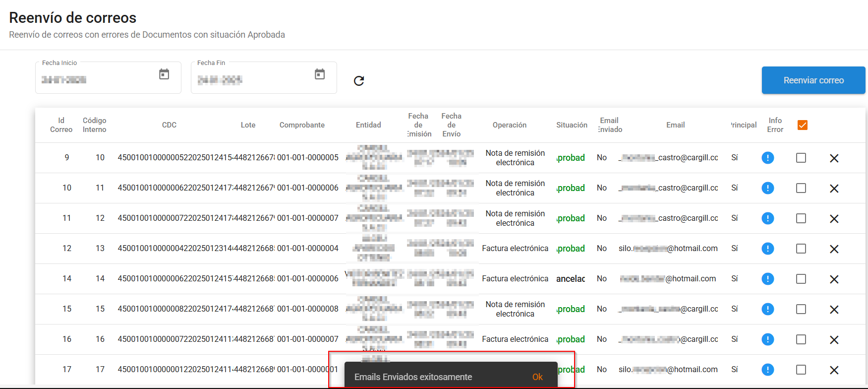Click comprobante 001-001-0000005
Screen dimensions: 868x389
click(x=308, y=158)
